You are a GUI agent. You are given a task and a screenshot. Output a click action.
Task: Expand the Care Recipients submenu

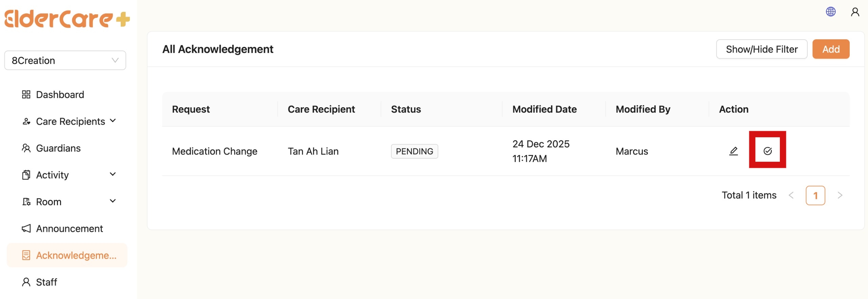tap(113, 121)
